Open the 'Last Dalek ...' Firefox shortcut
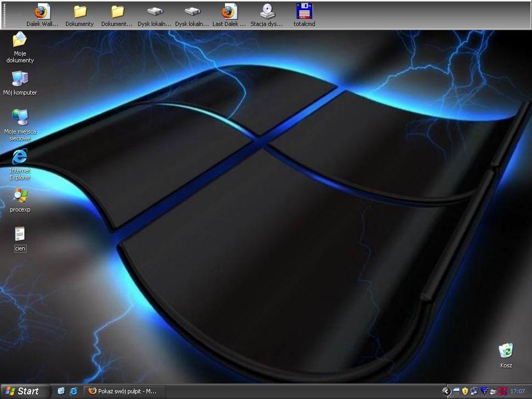 pyautogui.click(x=229, y=15)
